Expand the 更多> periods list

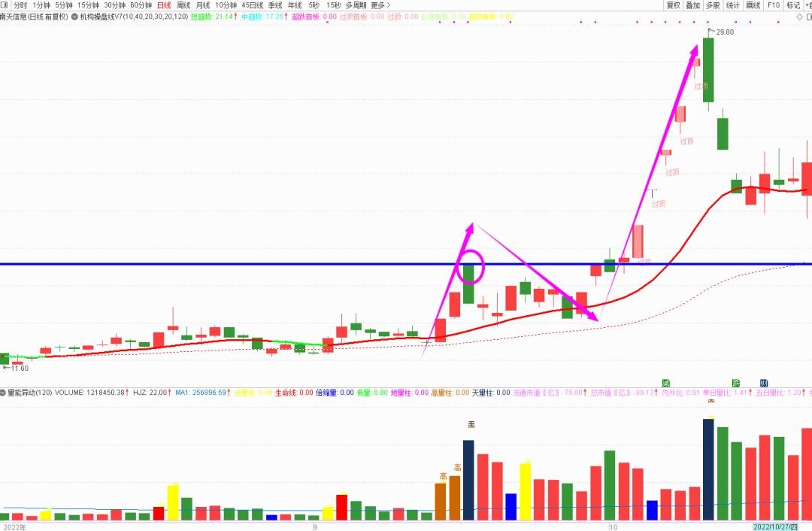click(380, 5)
